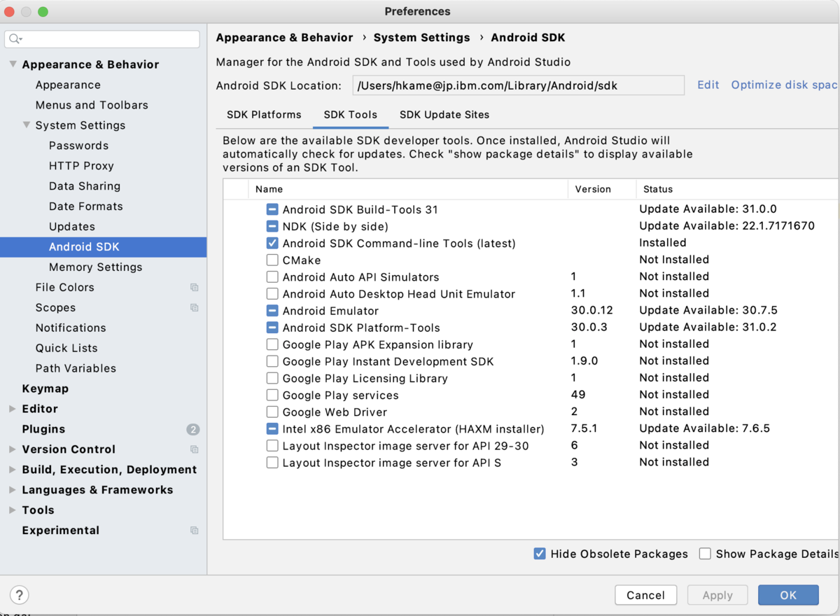Check the CMake package for installation
Viewport: 840px width, 616px height.
click(x=272, y=260)
